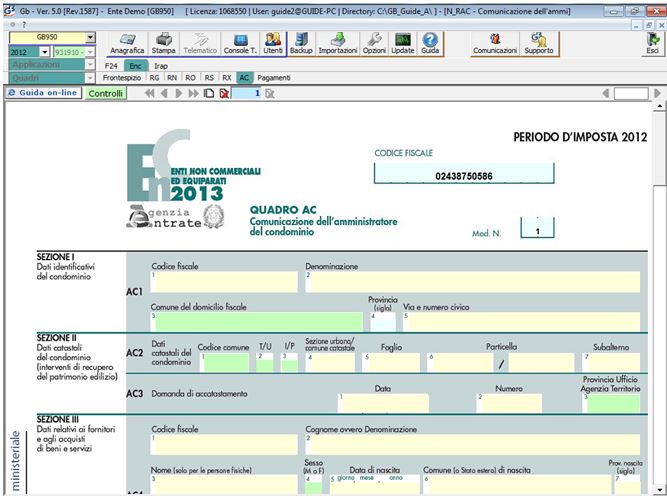Click the Mod. N. field
Screen dimensions: 667x496
coord(537,228)
